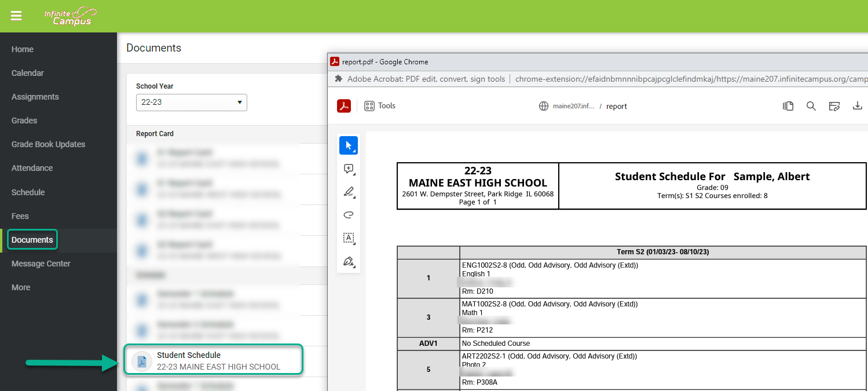Choose the Select arrow tool
The image size is (868, 391).
click(349, 145)
